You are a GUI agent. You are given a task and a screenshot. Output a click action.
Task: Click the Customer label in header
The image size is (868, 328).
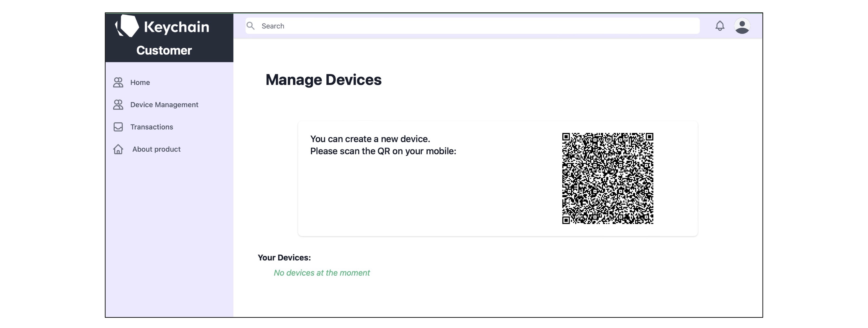click(x=164, y=50)
